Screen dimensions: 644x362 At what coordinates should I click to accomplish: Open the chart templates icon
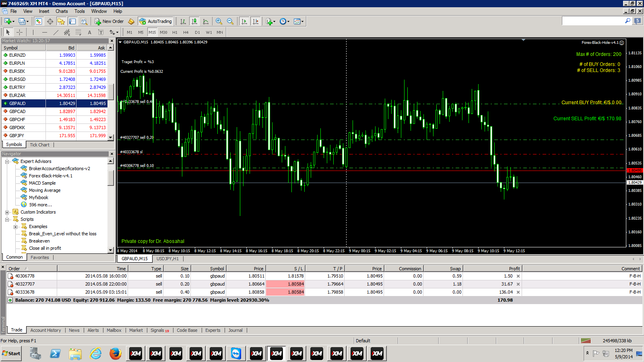pyautogui.click(x=297, y=21)
